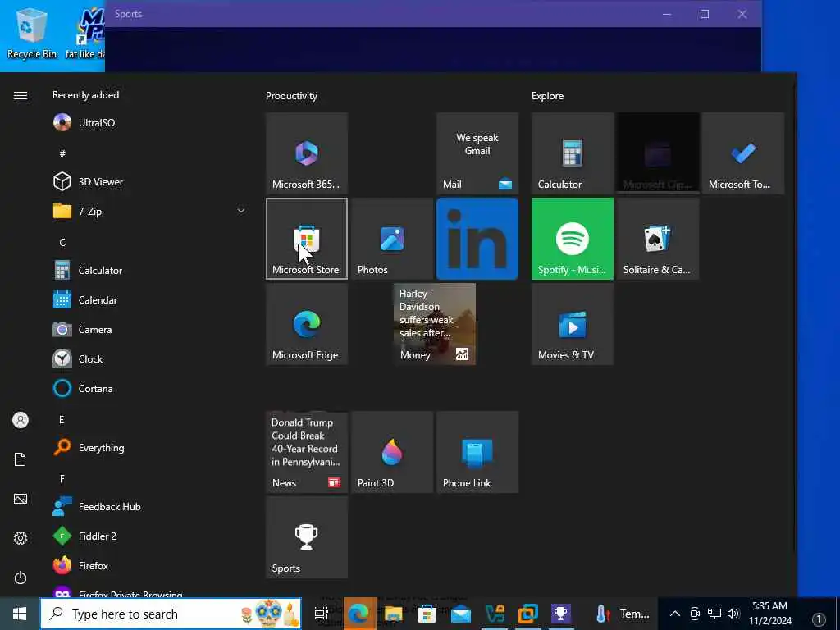Open the Microsoft 365 tile
Viewport: 840px width, 630px height.
click(307, 153)
